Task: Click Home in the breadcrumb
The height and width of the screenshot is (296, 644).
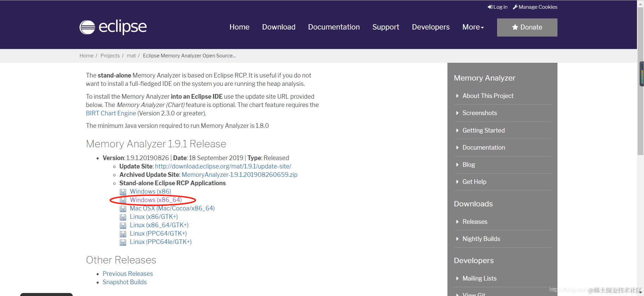Action: (x=87, y=56)
